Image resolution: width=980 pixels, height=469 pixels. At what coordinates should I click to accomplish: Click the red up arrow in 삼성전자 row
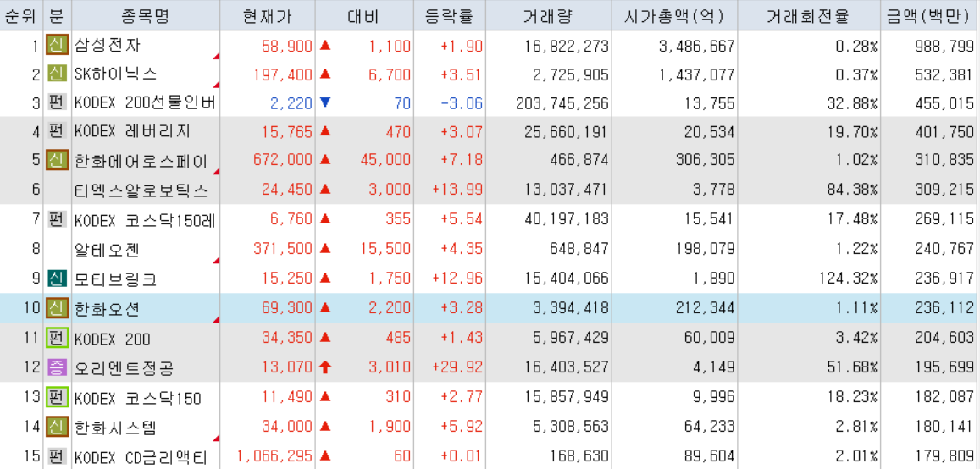pyautogui.click(x=325, y=45)
